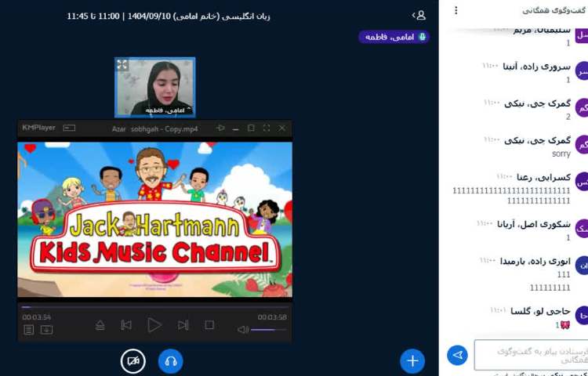Click the avatar of انوری زاده، پارمیدا
The height and width of the screenshot is (376, 588).
pyautogui.click(x=582, y=266)
